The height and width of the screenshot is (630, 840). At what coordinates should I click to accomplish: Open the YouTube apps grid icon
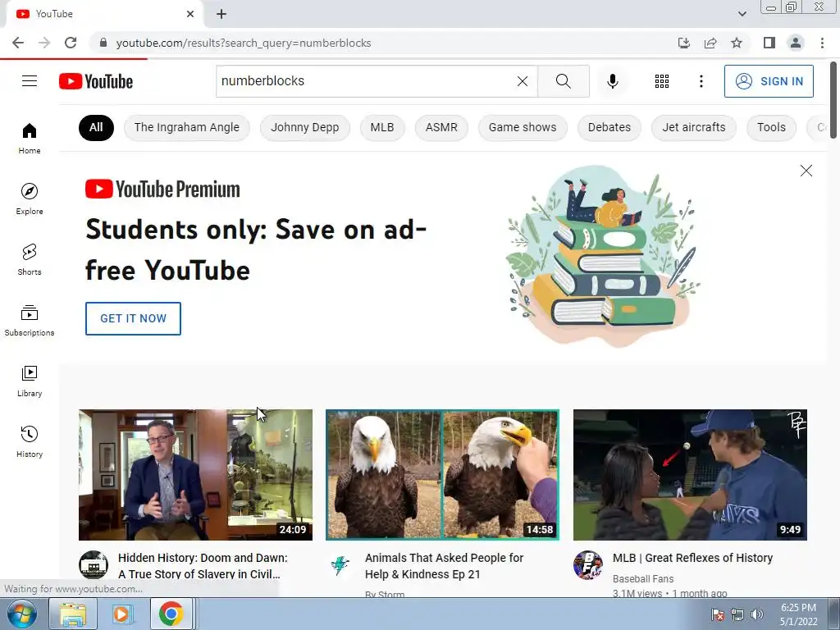662,81
